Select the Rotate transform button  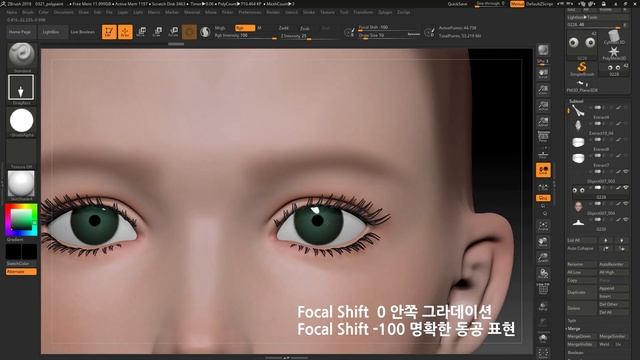click(173, 32)
